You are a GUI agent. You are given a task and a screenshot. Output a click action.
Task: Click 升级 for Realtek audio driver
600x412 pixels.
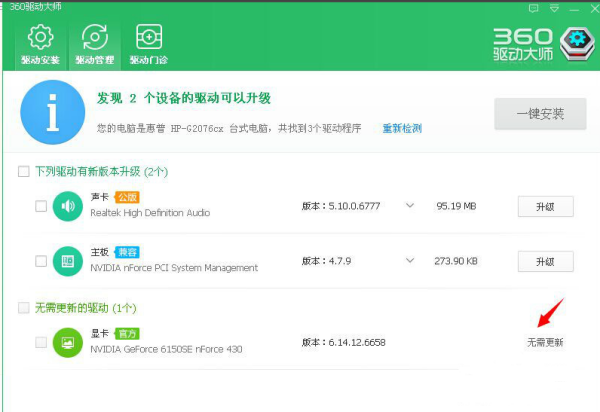click(x=546, y=207)
